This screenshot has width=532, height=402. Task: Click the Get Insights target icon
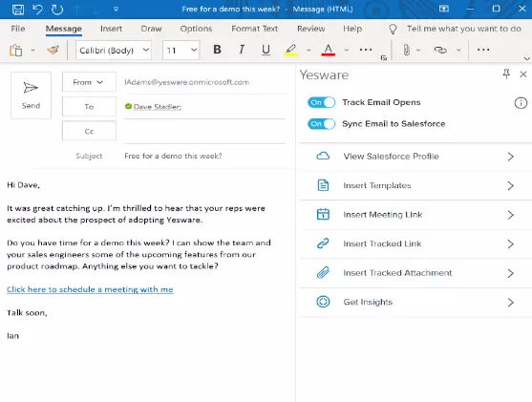(x=323, y=302)
